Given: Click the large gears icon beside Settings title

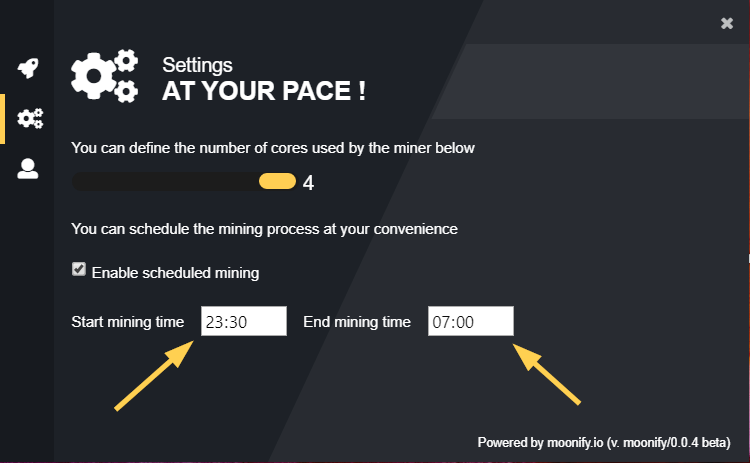Looking at the screenshot, I should 105,76.
